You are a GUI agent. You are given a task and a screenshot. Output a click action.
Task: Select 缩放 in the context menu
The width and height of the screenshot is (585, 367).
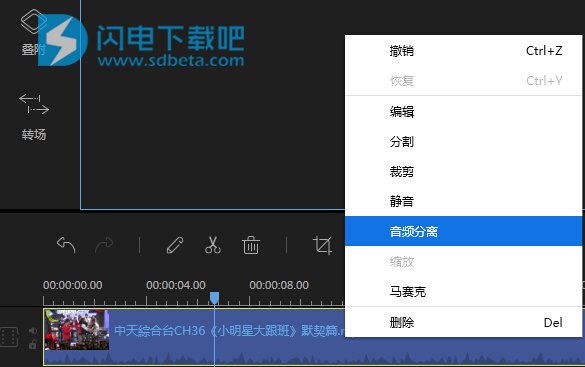(x=463, y=261)
